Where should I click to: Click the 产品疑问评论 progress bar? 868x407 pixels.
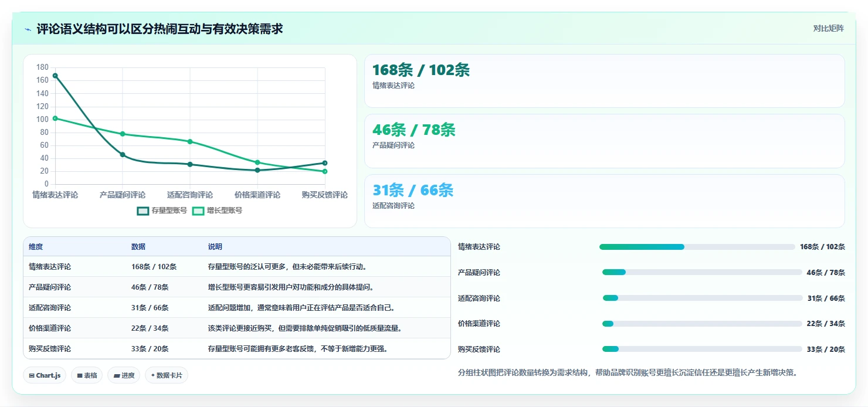[702, 272]
